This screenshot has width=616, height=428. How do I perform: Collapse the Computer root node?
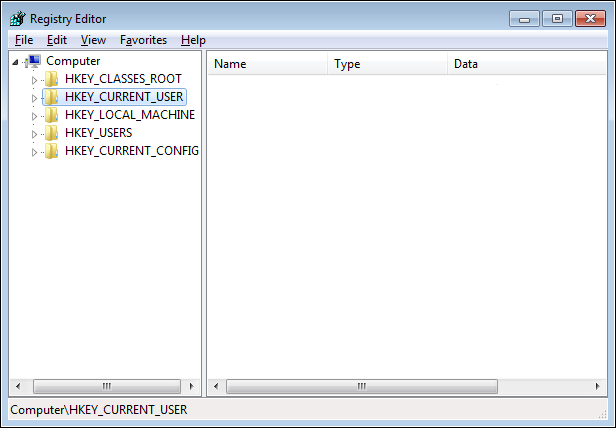point(16,62)
